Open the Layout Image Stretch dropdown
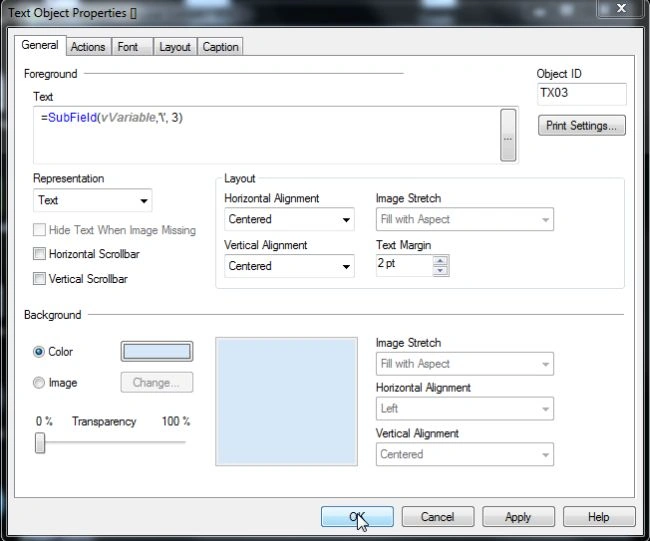This screenshot has width=650, height=541. 465,219
